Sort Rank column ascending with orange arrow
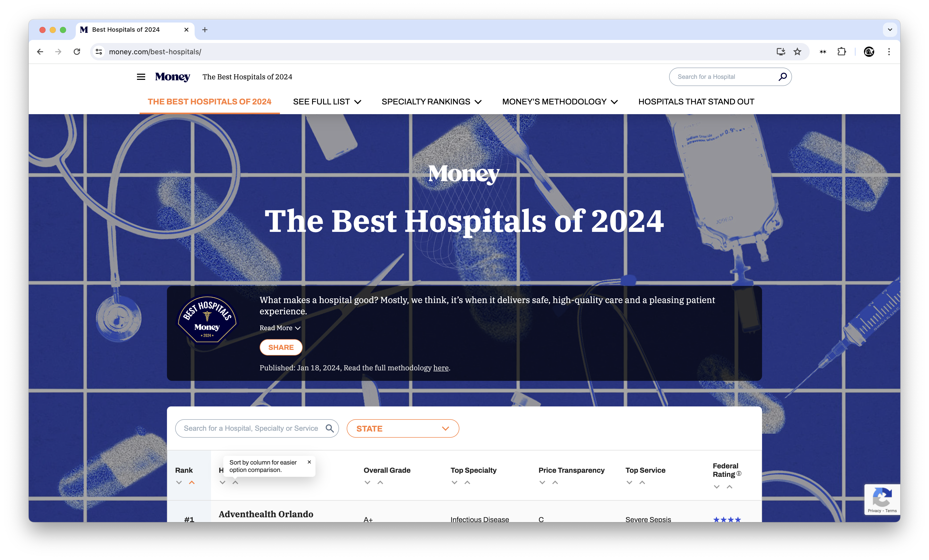 coord(192,482)
